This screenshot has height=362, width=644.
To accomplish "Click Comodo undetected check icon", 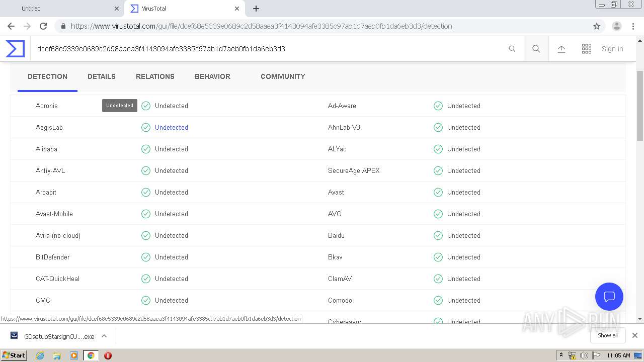I will tap(438, 300).
